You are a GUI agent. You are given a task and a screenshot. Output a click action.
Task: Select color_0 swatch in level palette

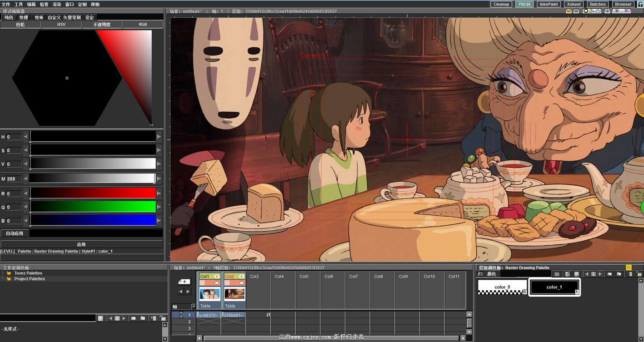tap(502, 287)
